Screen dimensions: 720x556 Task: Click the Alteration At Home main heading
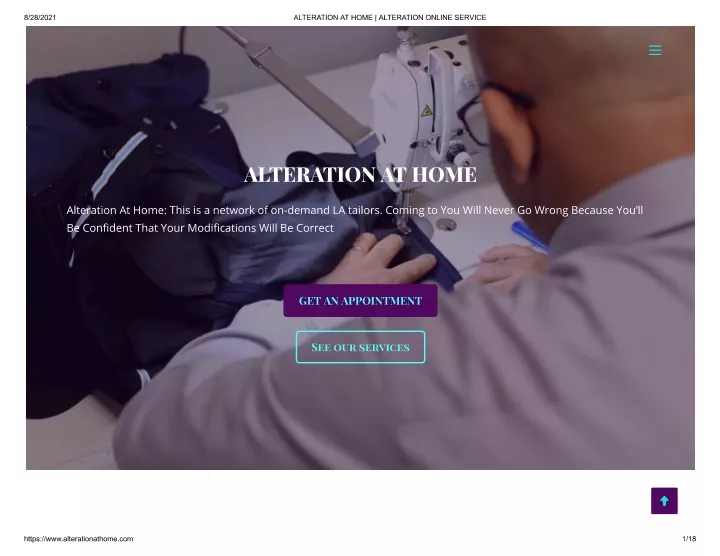360,174
